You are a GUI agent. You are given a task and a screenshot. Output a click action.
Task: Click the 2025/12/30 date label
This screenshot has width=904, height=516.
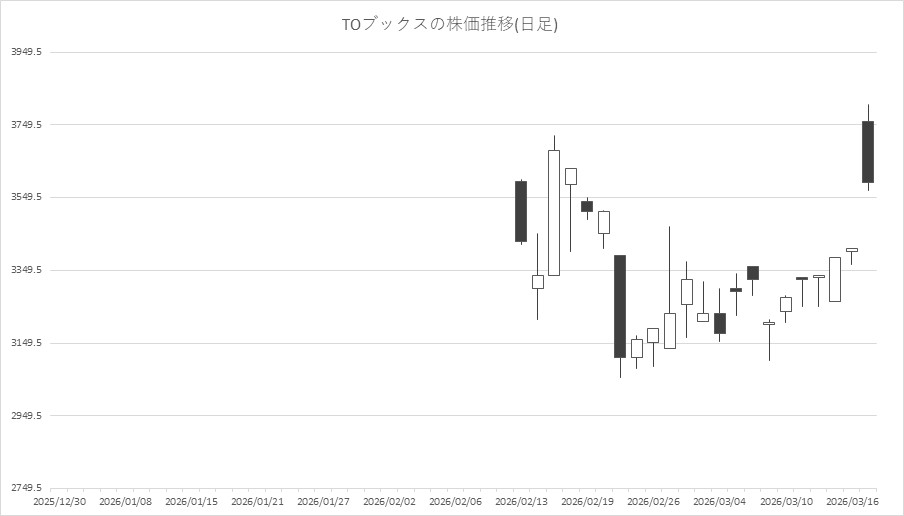click(x=61, y=501)
